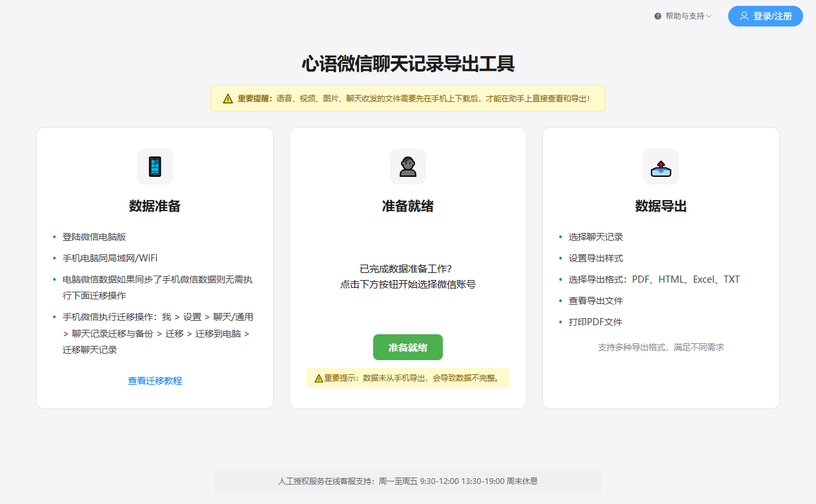Open the 查看迁移教程 link
The width and height of the screenshot is (816, 504).
(155, 381)
